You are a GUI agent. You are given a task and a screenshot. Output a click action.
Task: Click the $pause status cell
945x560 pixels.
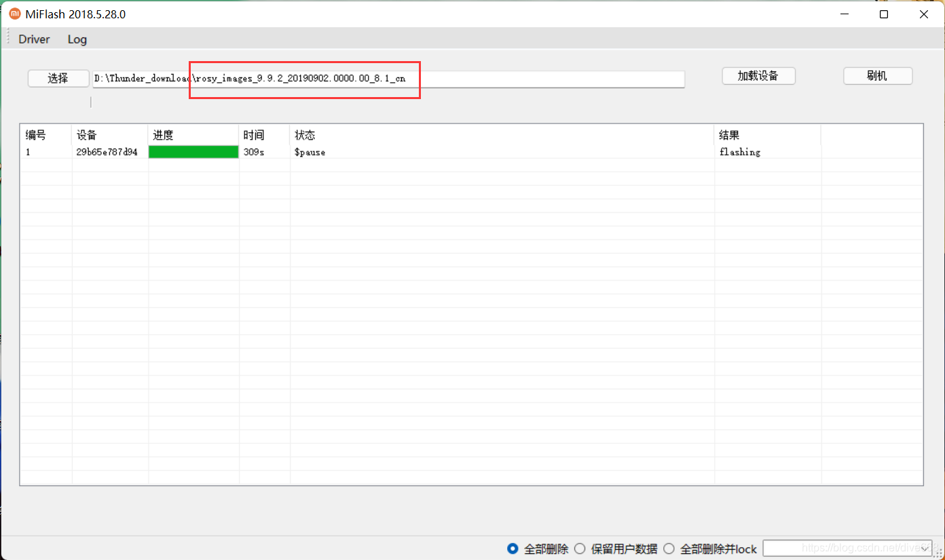click(310, 152)
